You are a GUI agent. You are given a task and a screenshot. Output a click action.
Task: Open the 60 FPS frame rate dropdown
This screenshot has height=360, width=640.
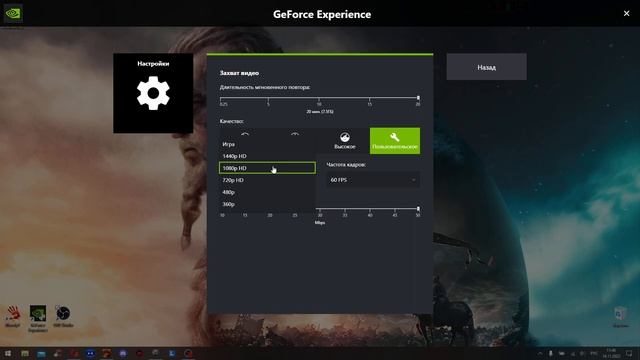(x=373, y=180)
